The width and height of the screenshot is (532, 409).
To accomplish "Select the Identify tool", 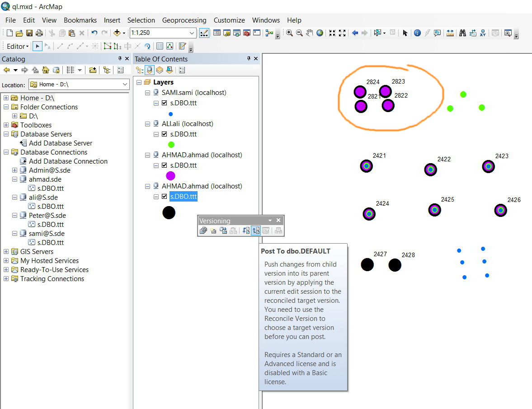I will coord(417,33).
